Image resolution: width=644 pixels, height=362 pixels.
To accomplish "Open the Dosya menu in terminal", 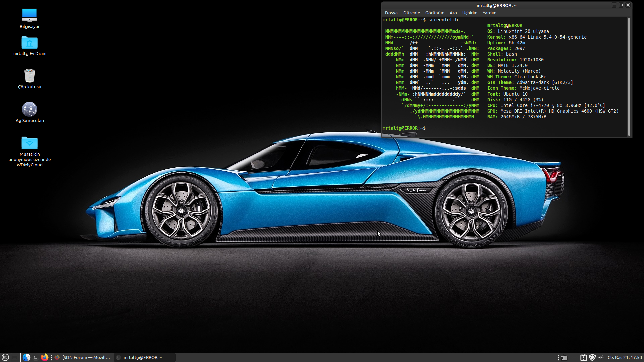I will pyautogui.click(x=391, y=13).
